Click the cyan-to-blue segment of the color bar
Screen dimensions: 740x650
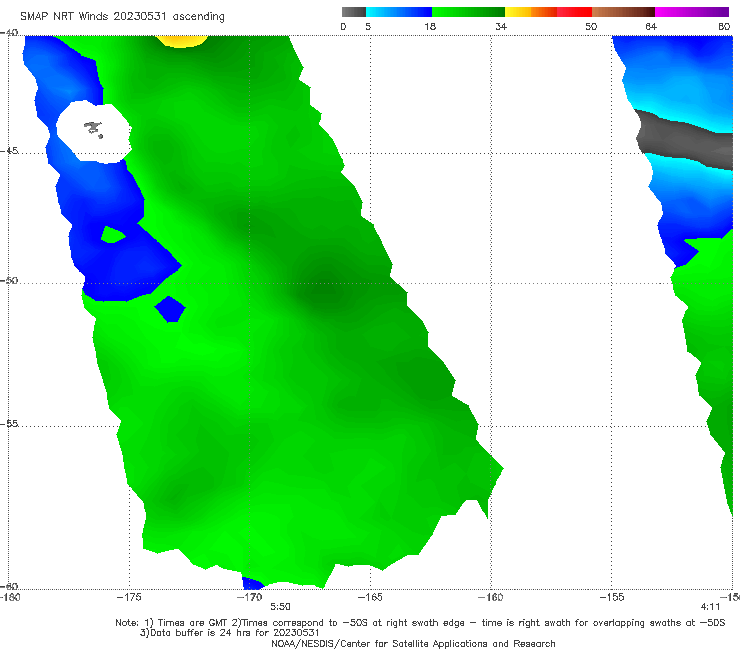pyautogui.click(x=399, y=12)
